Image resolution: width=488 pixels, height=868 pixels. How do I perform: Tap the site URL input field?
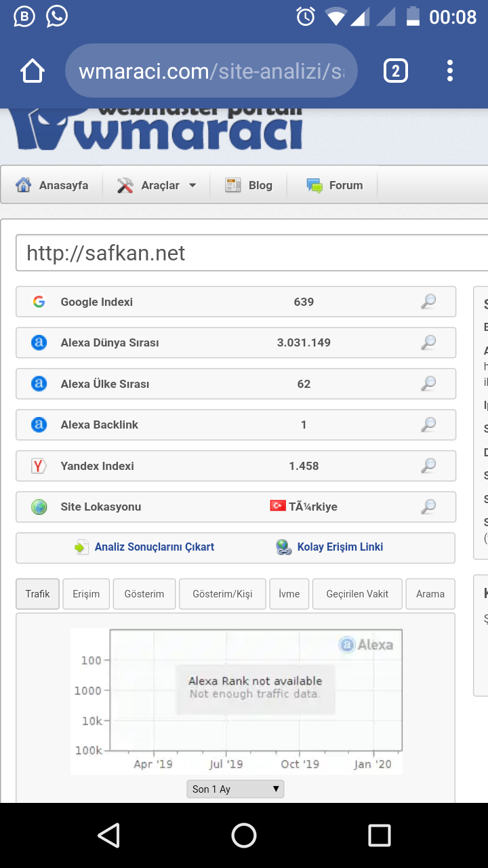pos(251,253)
